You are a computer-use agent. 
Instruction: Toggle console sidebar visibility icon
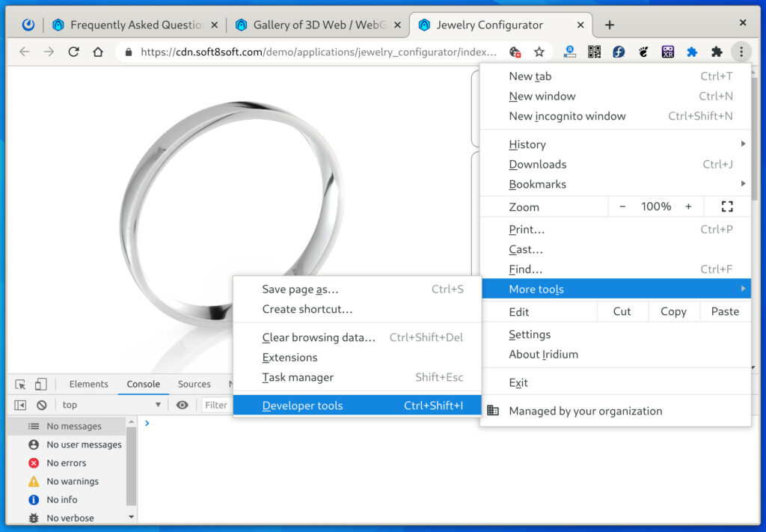[20, 405]
